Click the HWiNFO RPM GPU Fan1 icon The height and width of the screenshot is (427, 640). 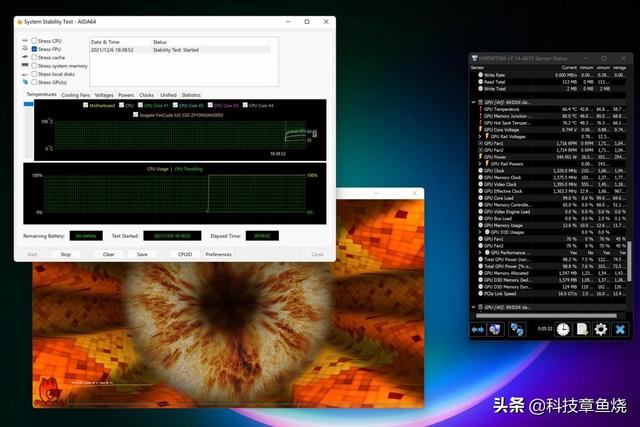point(480,143)
